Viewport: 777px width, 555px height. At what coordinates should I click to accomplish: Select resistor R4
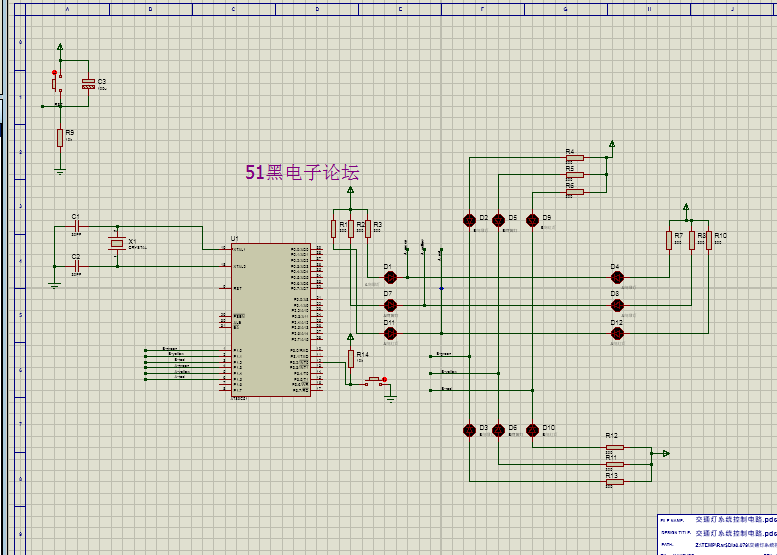(575, 158)
